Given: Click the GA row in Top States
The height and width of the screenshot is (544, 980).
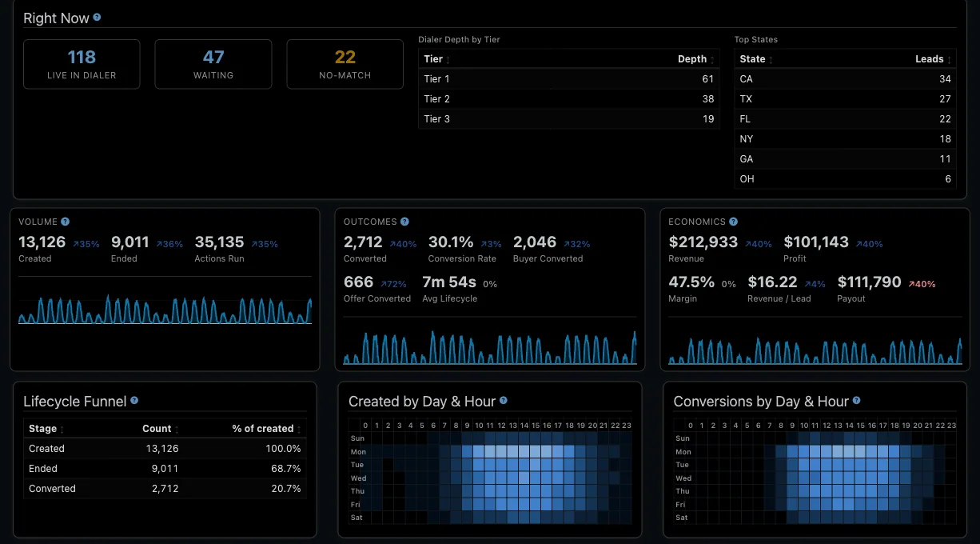Looking at the screenshot, I should coord(846,159).
